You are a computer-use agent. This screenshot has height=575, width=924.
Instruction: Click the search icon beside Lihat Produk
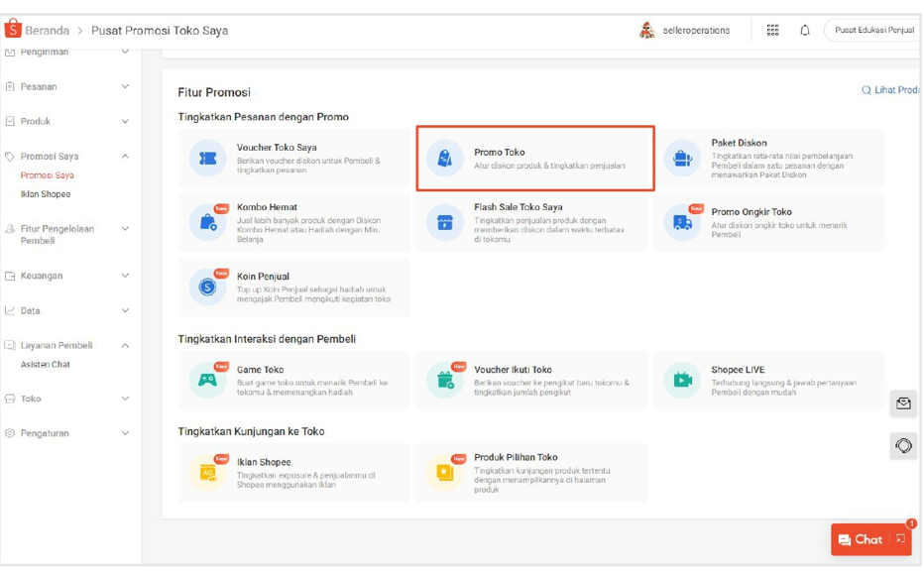pyautogui.click(x=866, y=90)
